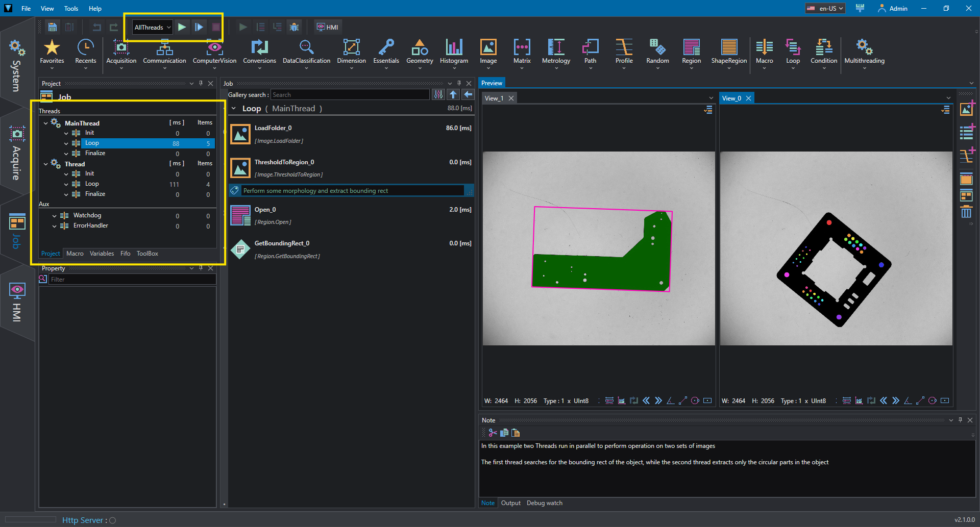Collapse the MainThread tree node

[x=46, y=123]
